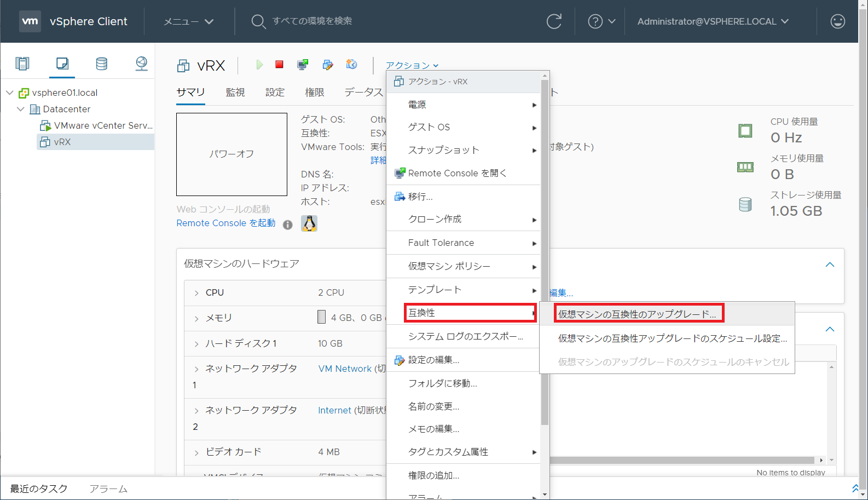Click Remote Console を起動 link
868x500 pixels.
226,223
